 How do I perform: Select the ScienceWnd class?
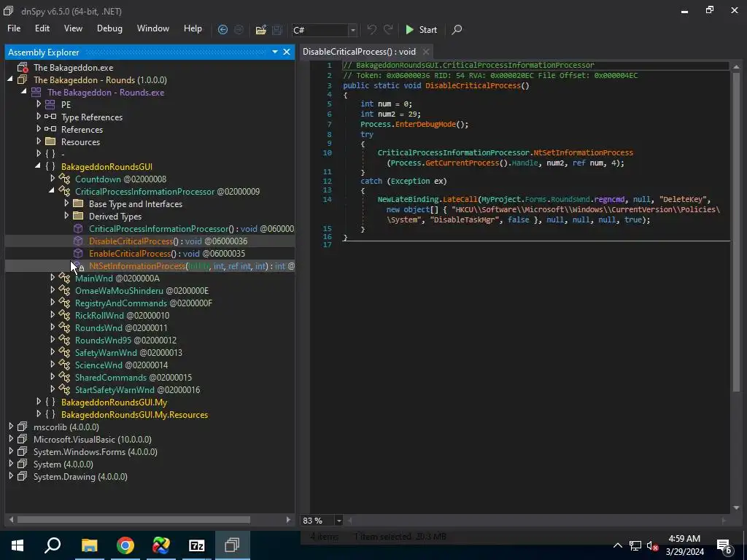tap(122, 365)
